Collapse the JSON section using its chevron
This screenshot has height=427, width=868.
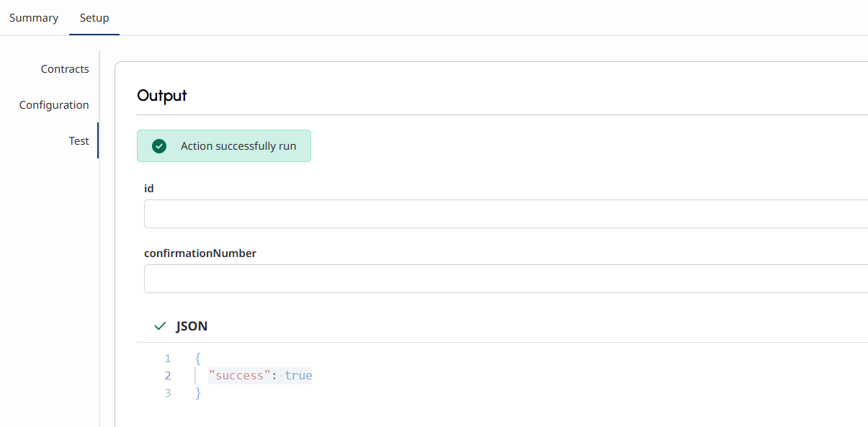tap(160, 326)
